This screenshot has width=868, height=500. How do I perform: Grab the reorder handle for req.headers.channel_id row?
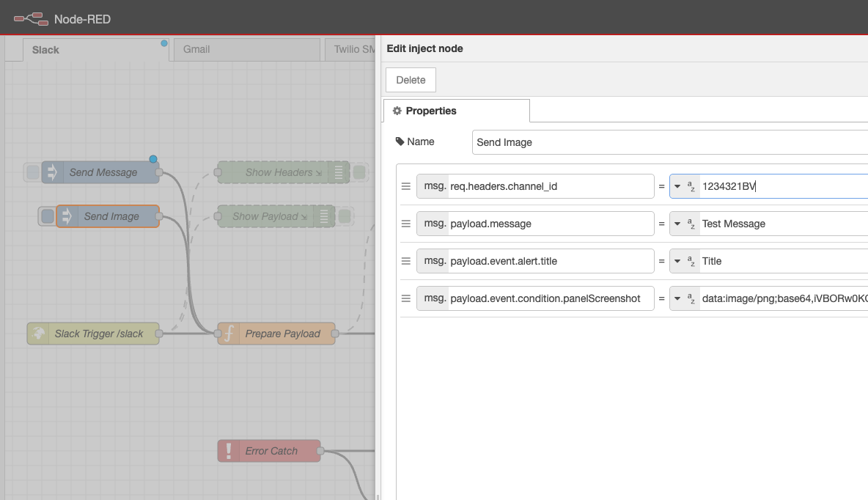[405, 187]
